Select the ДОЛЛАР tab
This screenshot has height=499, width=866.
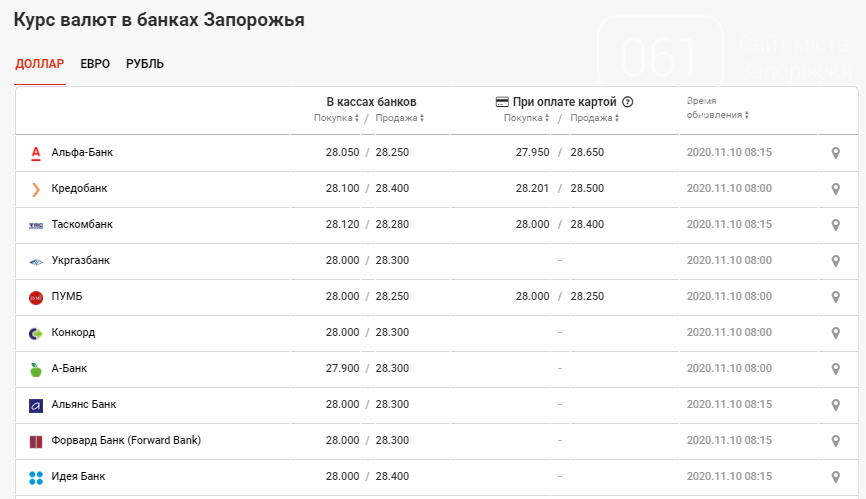point(40,64)
